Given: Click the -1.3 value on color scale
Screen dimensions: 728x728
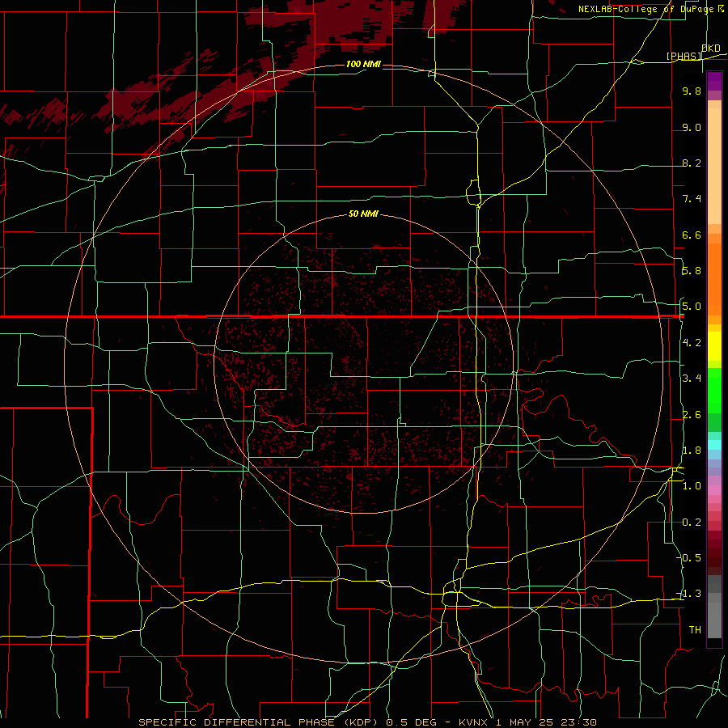Looking at the screenshot, I should click(x=689, y=594).
